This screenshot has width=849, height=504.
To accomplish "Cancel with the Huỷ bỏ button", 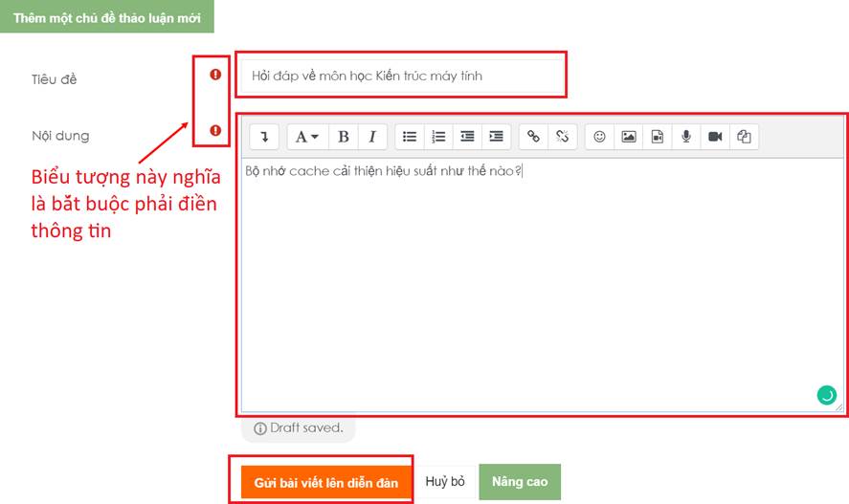I will (445, 481).
